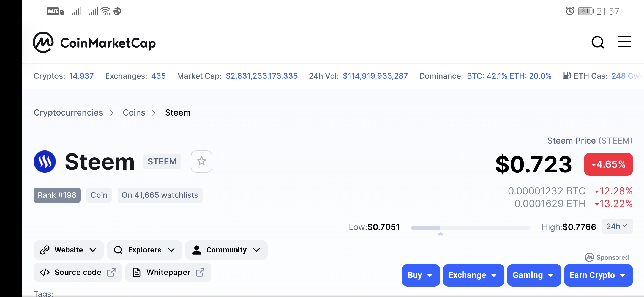Screen dimensions: 644x297
Task: Open the Whitepaper link
Action: [168, 273]
